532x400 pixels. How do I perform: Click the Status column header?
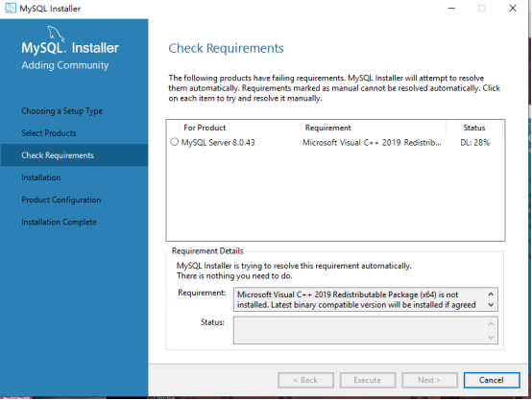(x=474, y=128)
